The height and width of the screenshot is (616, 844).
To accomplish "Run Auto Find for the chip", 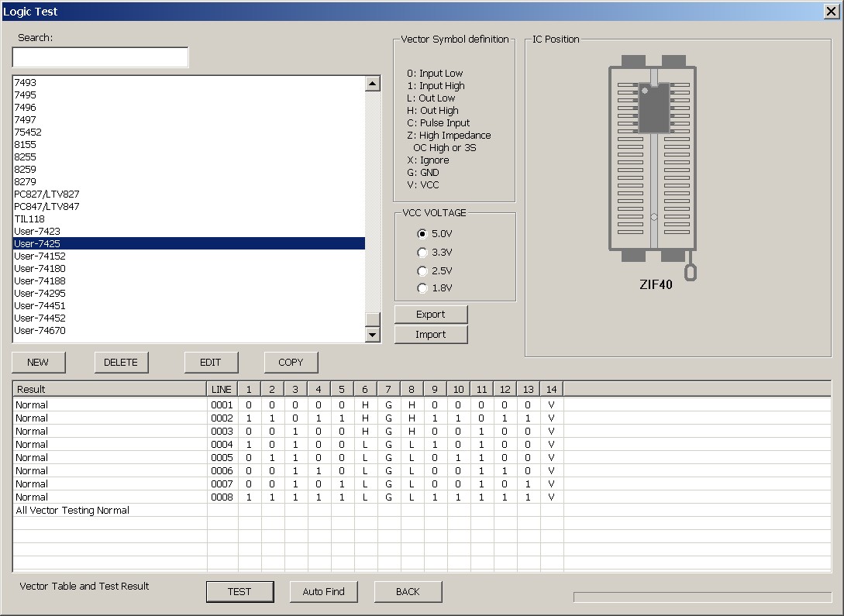I will click(x=323, y=592).
